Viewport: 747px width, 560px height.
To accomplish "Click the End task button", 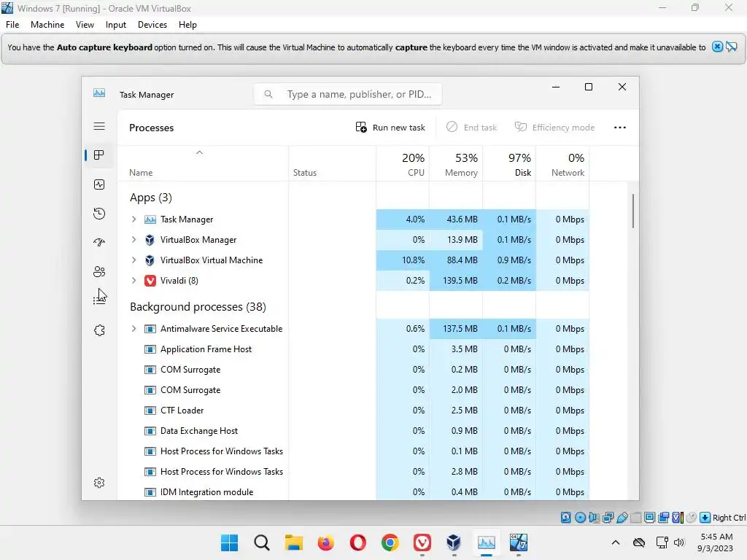I will pyautogui.click(x=471, y=127).
